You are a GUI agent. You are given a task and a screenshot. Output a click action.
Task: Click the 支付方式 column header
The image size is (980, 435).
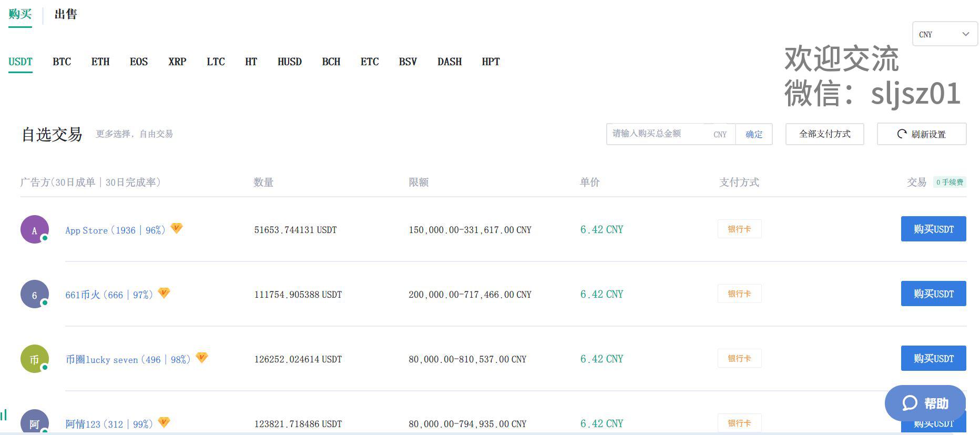[739, 182]
